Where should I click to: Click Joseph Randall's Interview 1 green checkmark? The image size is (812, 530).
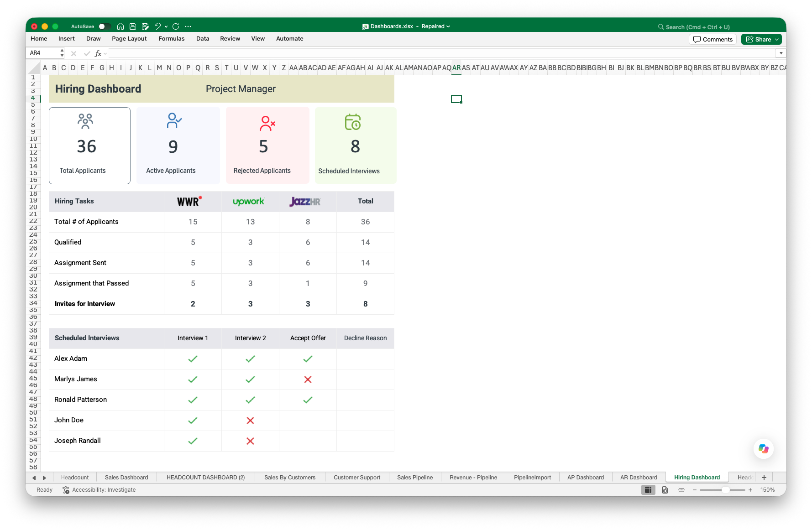pos(193,441)
